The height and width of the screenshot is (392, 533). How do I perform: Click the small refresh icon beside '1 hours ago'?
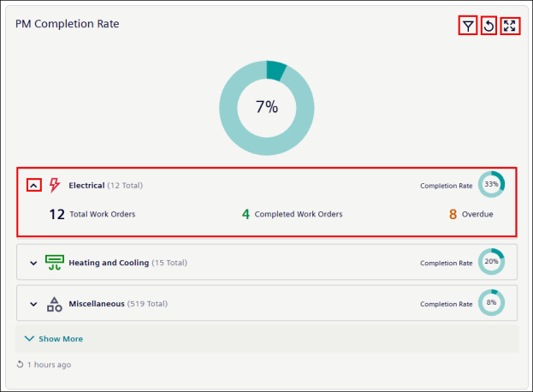click(x=20, y=365)
